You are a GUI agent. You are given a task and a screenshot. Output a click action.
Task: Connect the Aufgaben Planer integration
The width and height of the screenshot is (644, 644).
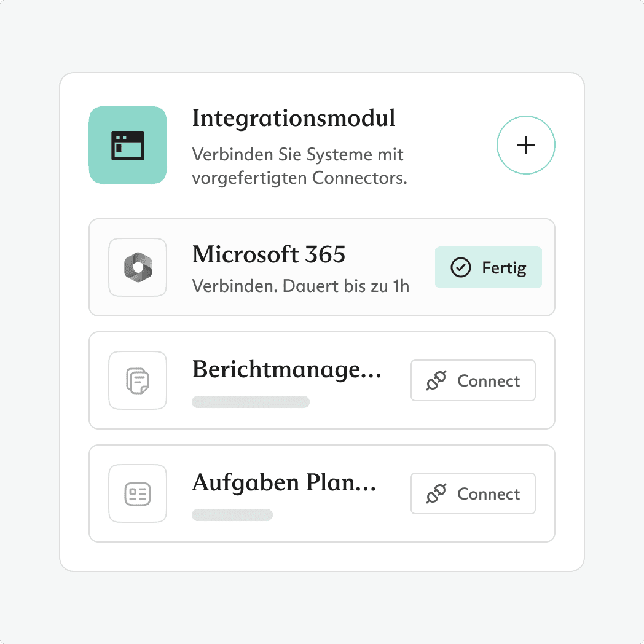[x=473, y=494]
